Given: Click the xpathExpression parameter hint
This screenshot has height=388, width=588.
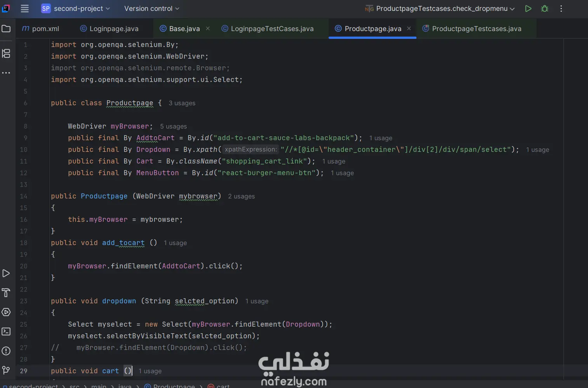Looking at the screenshot, I should click(x=251, y=150).
